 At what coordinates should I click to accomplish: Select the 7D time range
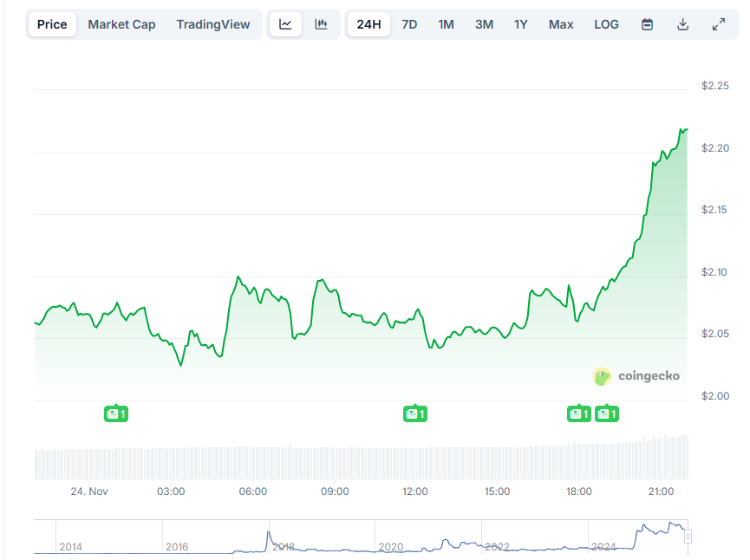coord(409,24)
